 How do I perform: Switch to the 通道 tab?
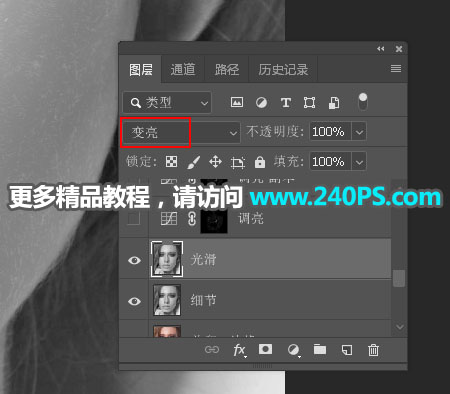click(x=183, y=70)
